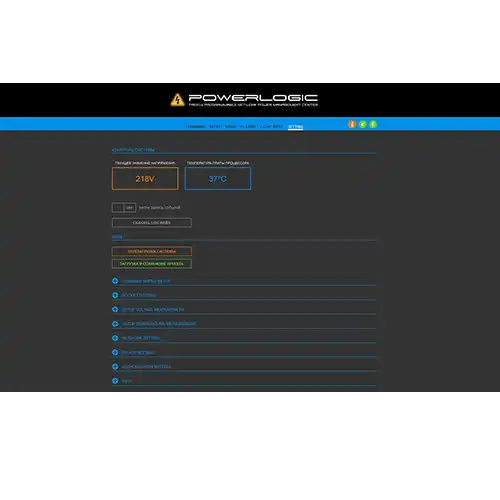Switch to the LOGIC INPUT tab
This screenshot has width=500, height=500.
coord(272,127)
